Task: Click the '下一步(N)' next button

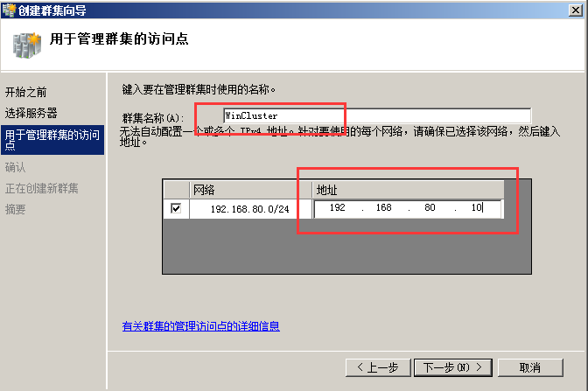Action: [x=453, y=367]
